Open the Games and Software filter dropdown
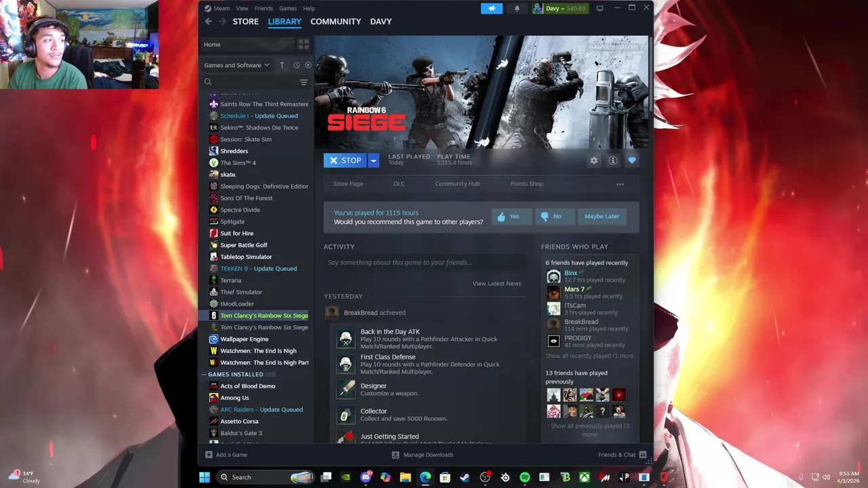Image resolution: width=868 pixels, height=488 pixels. (x=237, y=65)
